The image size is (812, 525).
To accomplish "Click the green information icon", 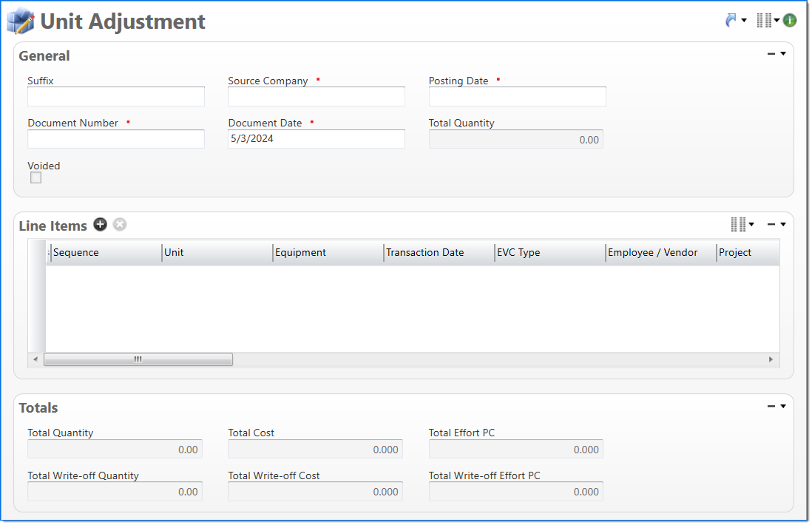I will pyautogui.click(x=790, y=21).
